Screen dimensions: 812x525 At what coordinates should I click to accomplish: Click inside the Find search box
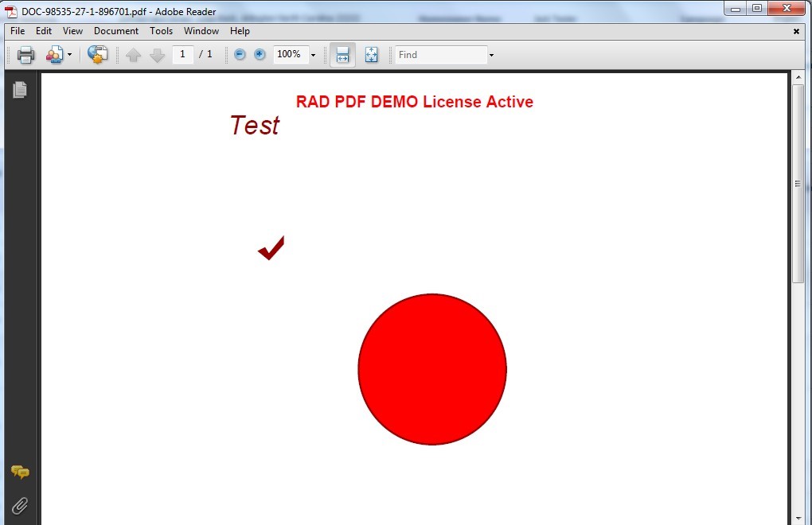click(x=440, y=55)
